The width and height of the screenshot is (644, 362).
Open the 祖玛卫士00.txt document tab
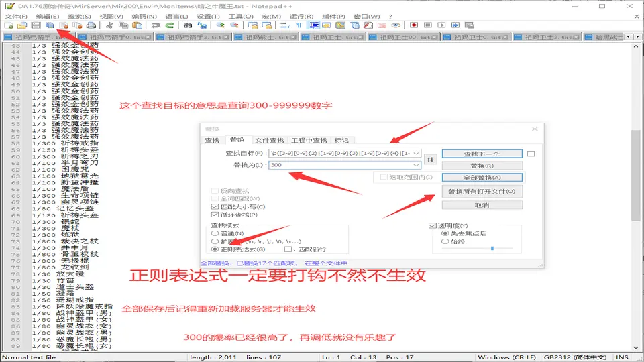pos(404,37)
